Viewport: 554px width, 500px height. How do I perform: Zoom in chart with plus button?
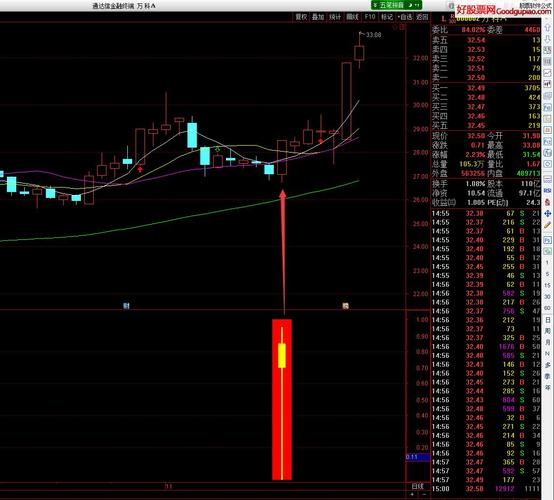[412, 494]
